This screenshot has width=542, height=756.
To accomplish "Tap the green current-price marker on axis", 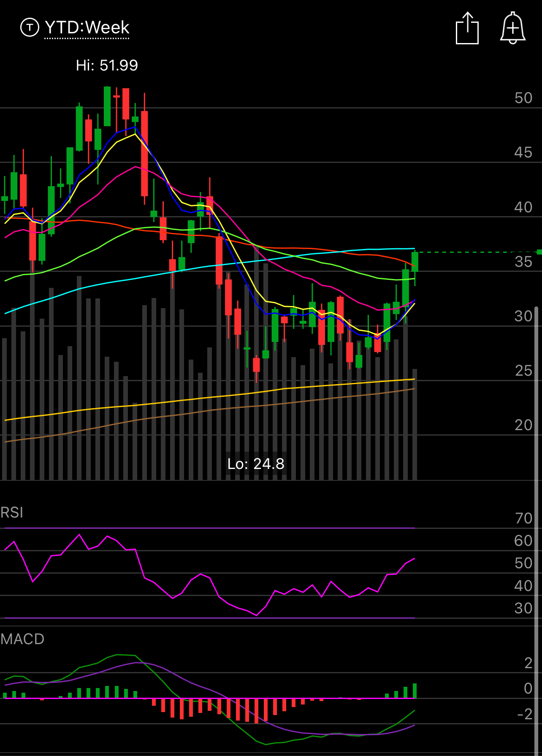I will [539, 252].
